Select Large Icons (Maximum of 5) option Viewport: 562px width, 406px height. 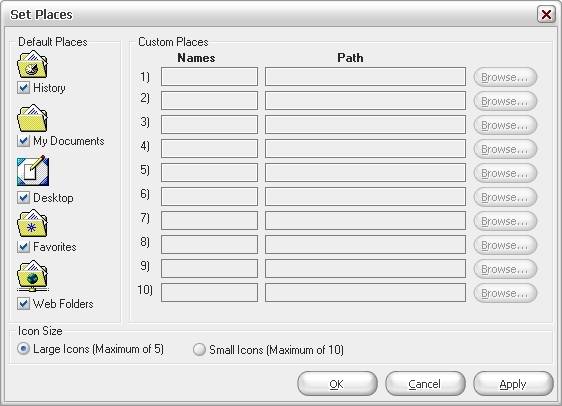pos(24,349)
